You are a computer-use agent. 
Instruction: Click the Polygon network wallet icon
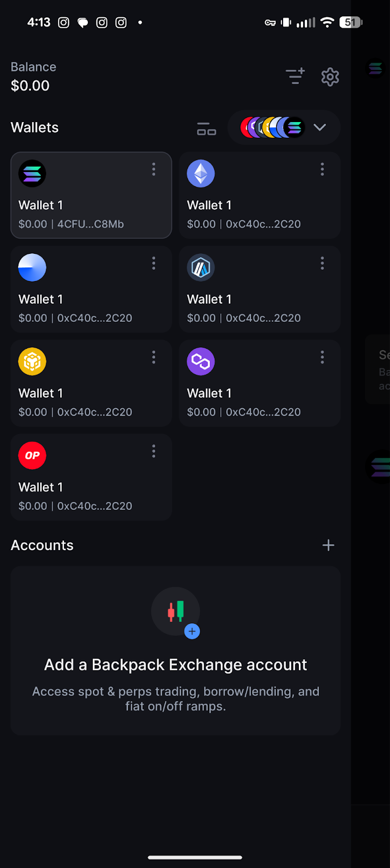pos(201,361)
